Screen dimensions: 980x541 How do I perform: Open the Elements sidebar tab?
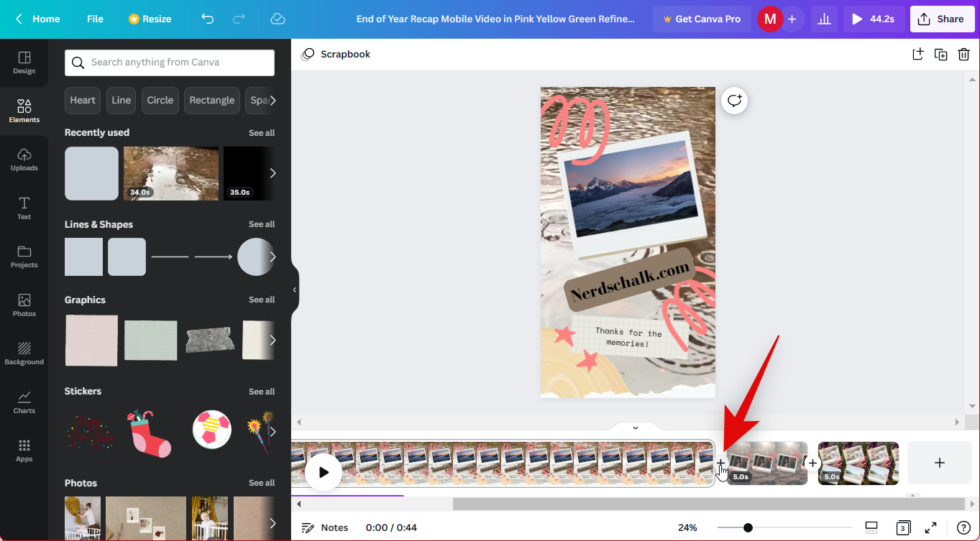pyautogui.click(x=24, y=111)
